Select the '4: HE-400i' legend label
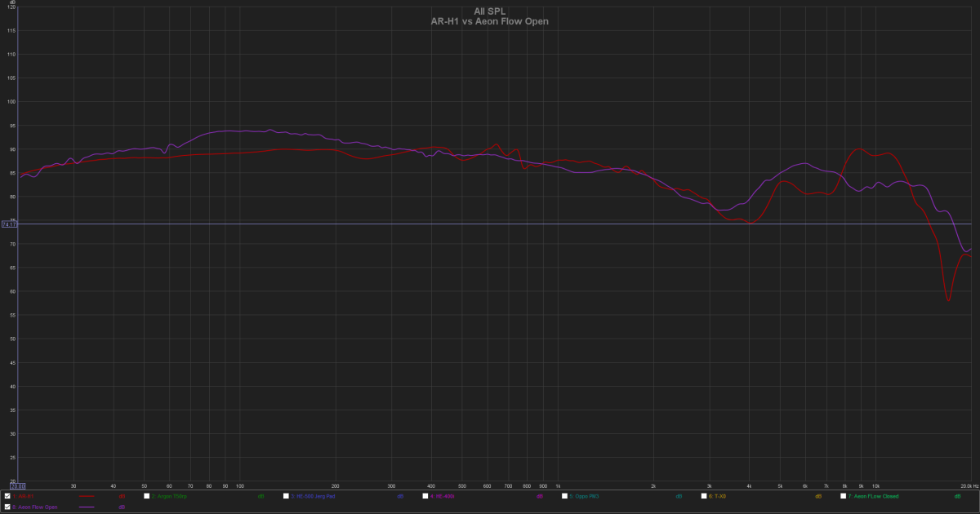Screen dimensions: 980x514 pos(444,496)
